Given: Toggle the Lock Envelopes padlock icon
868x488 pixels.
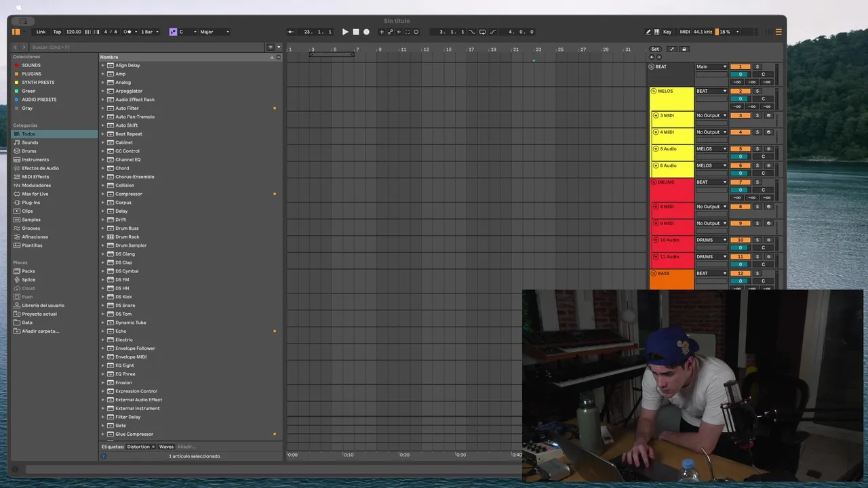Looking at the screenshot, I should click(684, 49).
